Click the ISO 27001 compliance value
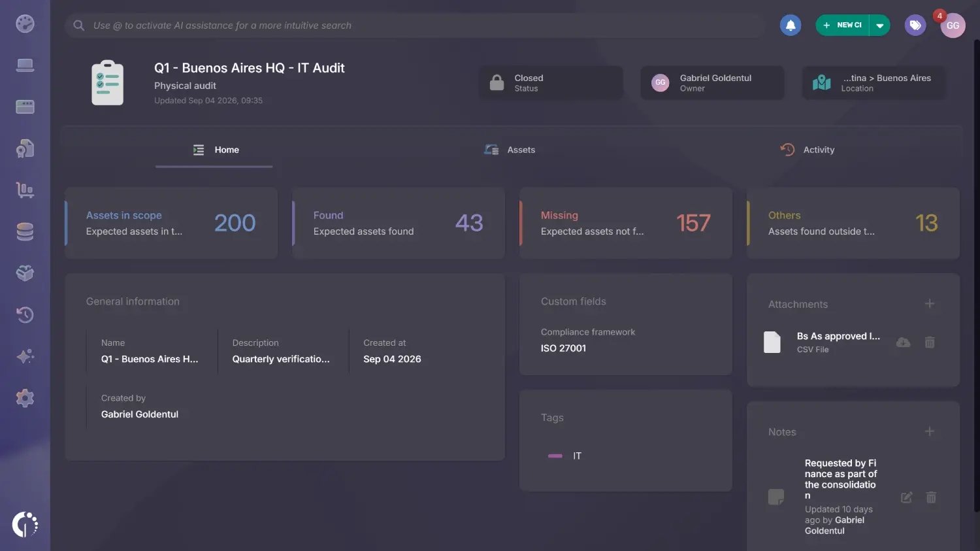 pyautogui.click(x=563, y=348)
